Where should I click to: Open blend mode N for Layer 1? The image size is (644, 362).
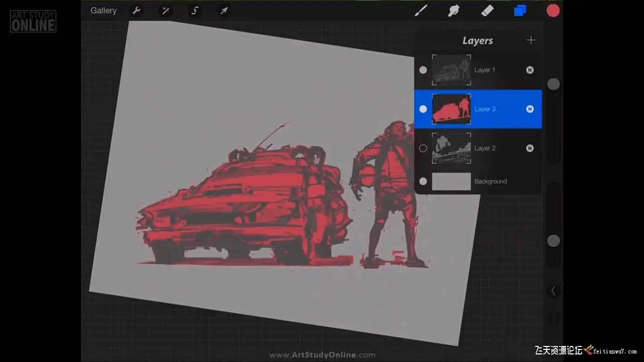coord(530,70)
